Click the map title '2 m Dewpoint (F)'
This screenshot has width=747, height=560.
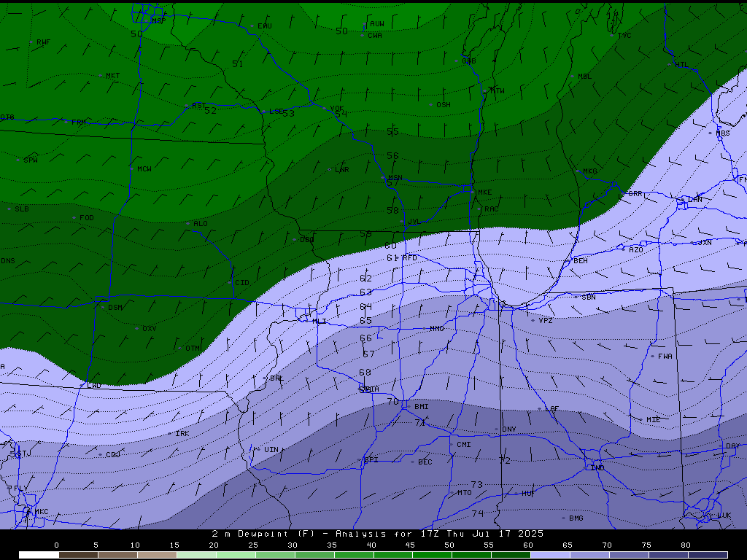pos(263,534)
